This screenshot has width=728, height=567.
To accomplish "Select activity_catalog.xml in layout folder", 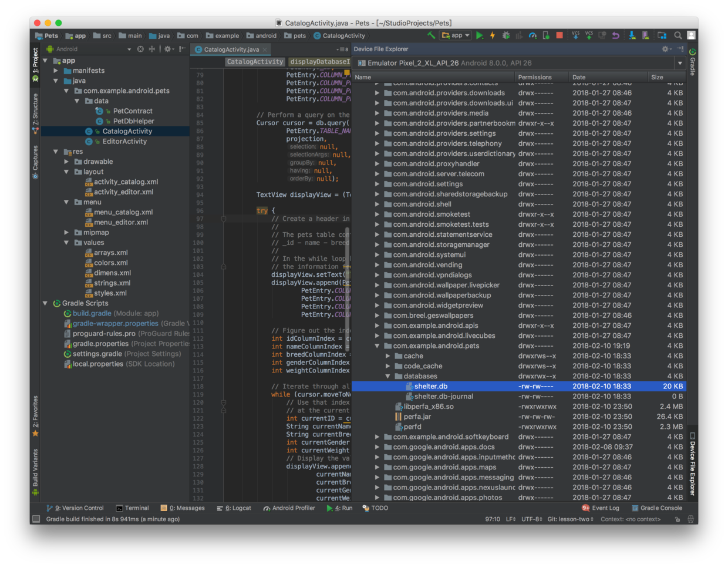I will click(x=126, y=182).
